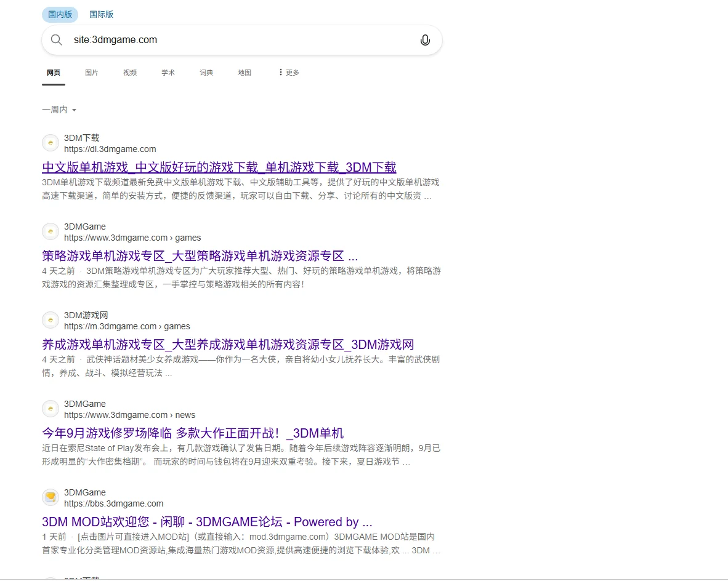The width and height of the screenshot is (728, 581).
Task: Click the 3DM游戏网 site name
Action: (x=86, y=315)
